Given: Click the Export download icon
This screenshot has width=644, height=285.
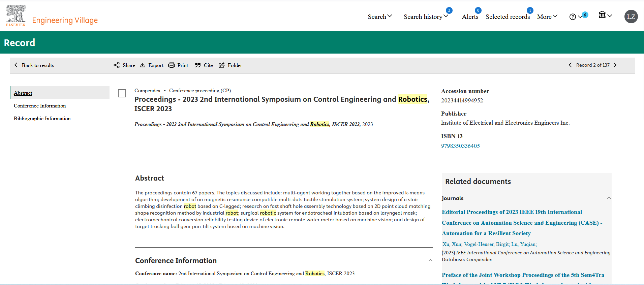Looking at the screenshot, I should click(143, 65).
